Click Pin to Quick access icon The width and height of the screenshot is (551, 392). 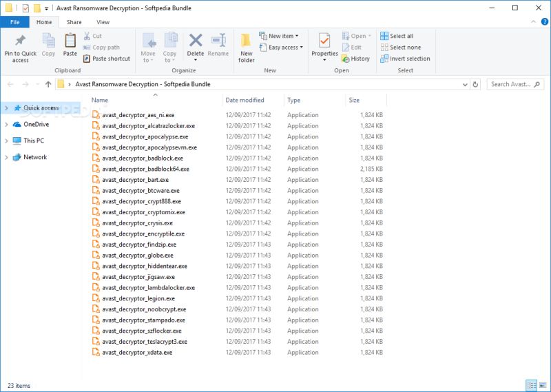(21, 40)
